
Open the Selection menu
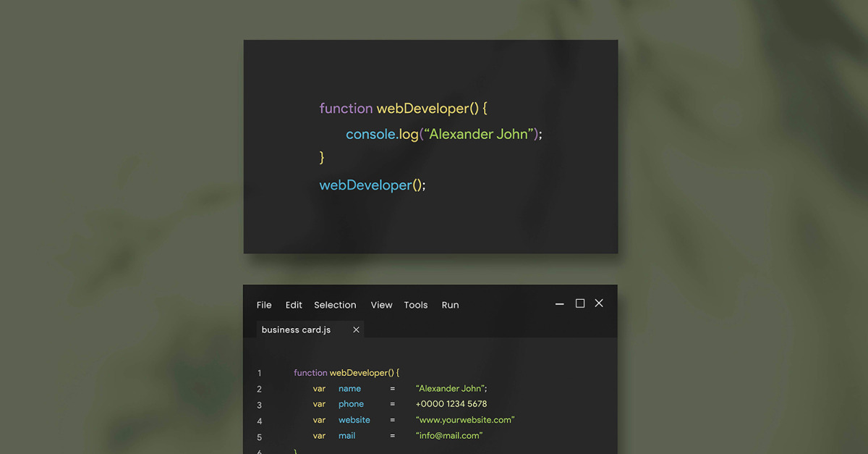pos(335,305)
